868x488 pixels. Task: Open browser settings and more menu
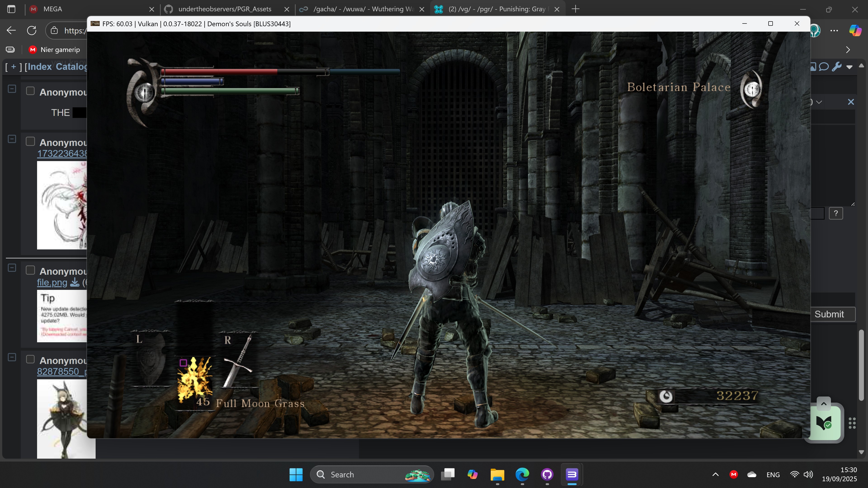834,31
